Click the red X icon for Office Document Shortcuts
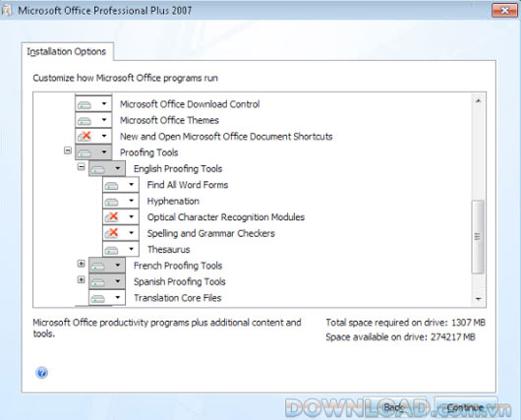Viewport: 521px width, 420px height. (85, 137)
